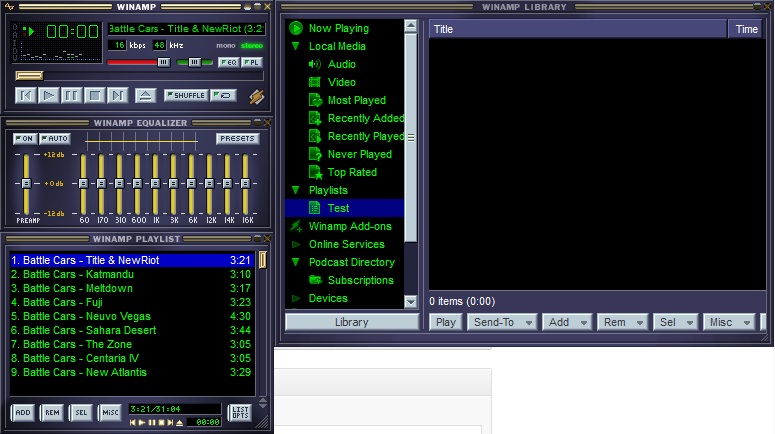Open the library Add dropdown
The image size is (775, 434).
click(567, 322)
